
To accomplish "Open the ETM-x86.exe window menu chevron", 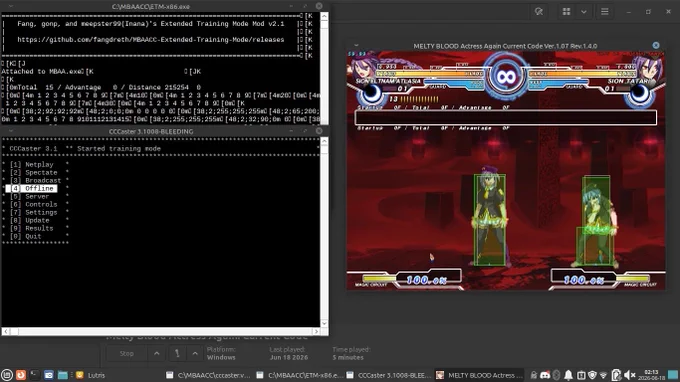I will coord(11,6).
